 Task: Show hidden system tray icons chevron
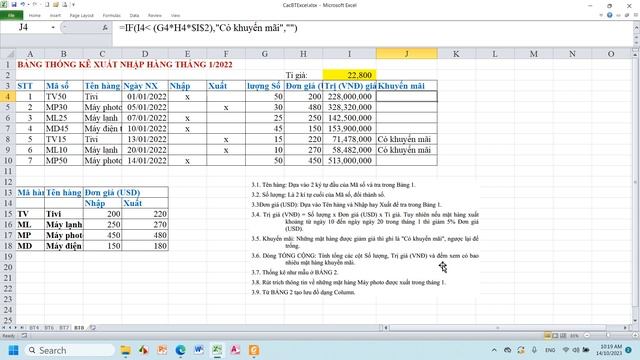pos(494,350)
